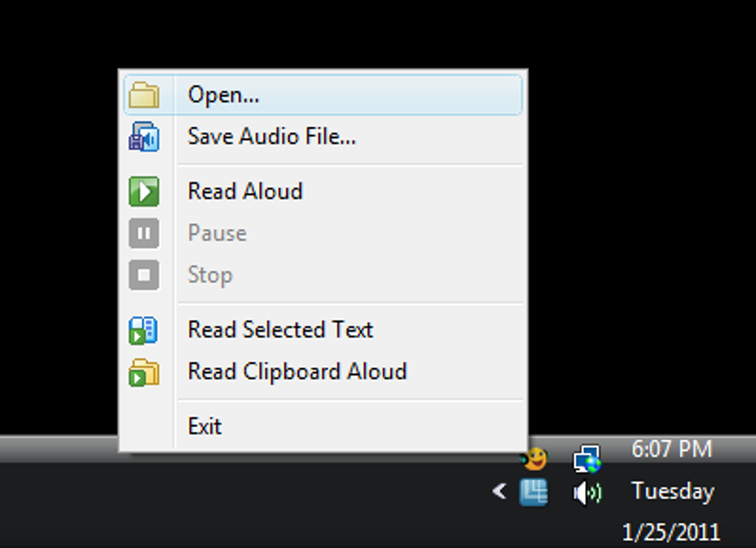Click the orange smiley reader tray icon
This screenshot has width=756, height=548.
534,458
